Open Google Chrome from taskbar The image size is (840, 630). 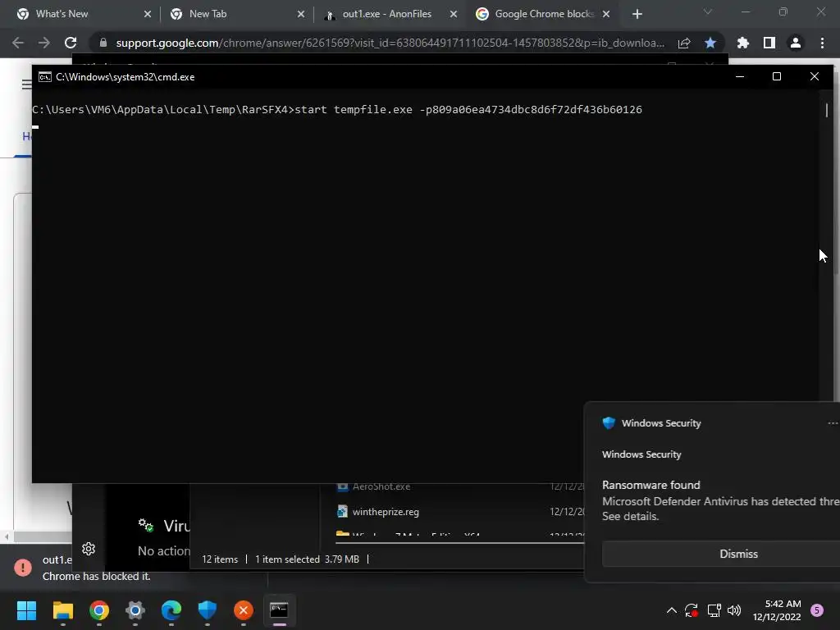(x=99, y=610)
